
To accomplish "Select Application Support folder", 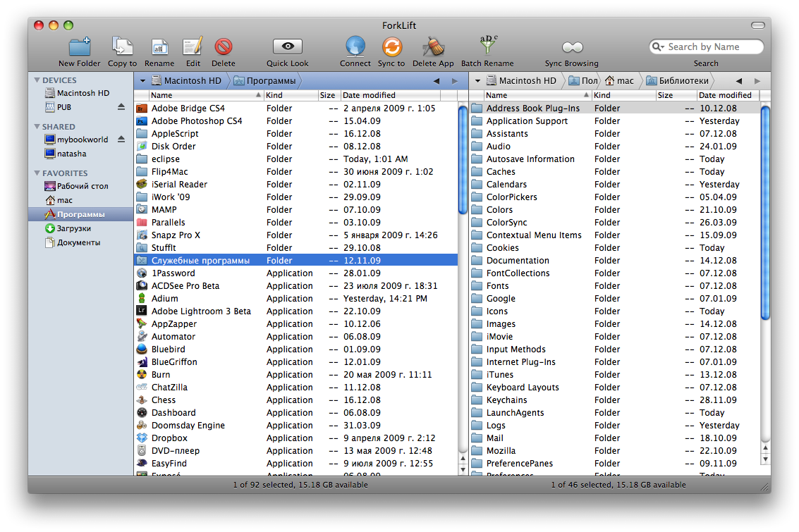I will pos(614,121).
